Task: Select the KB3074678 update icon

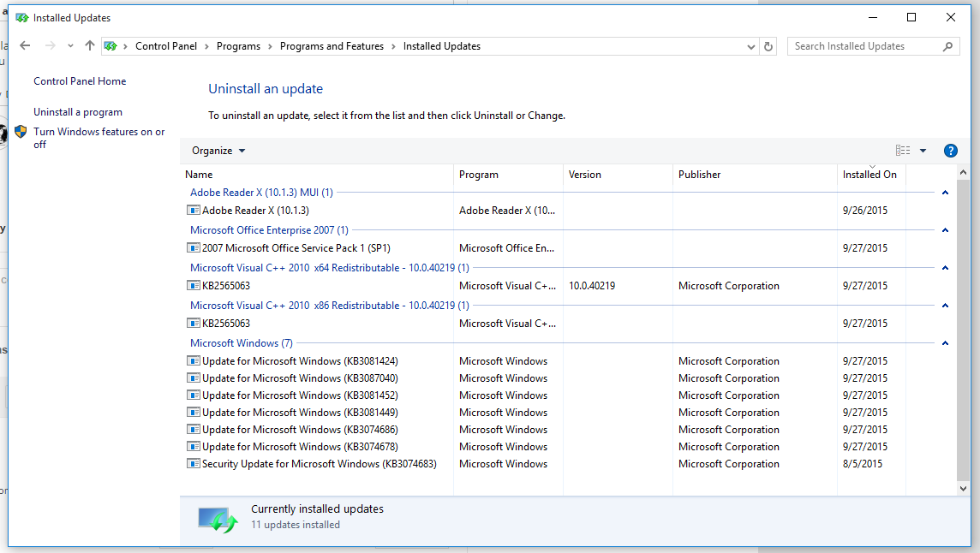Action: point(193,447)
